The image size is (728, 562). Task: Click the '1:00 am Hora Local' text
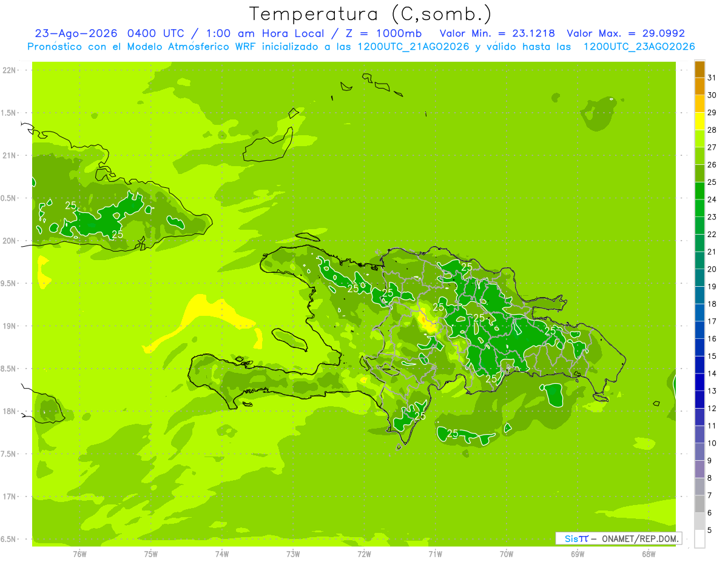[265, 33]
